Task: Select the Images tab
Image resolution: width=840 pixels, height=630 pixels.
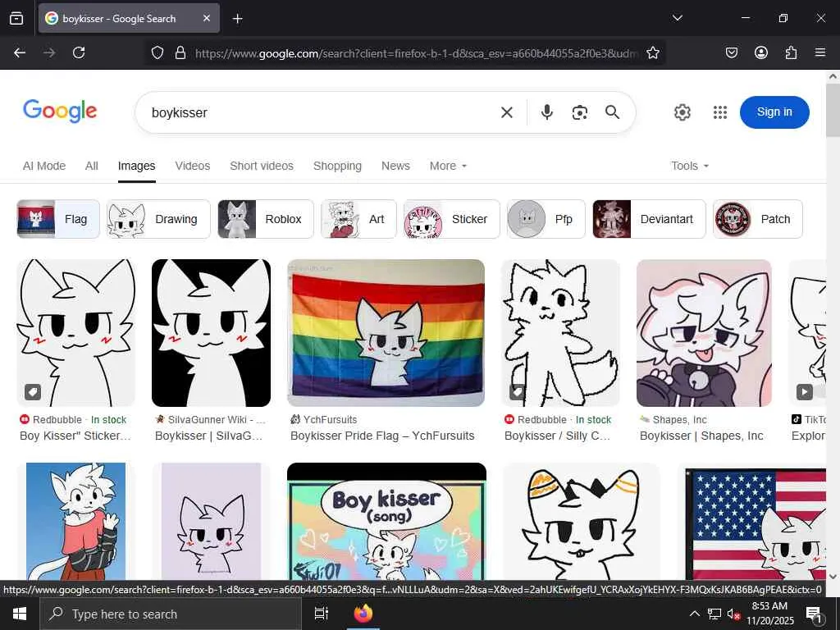Action: coord(137,166)
